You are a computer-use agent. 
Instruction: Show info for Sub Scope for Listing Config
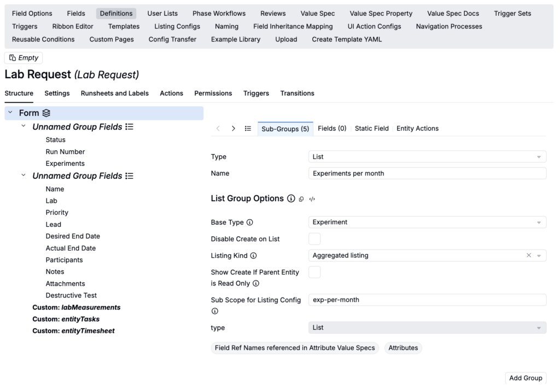coord(214,311)
